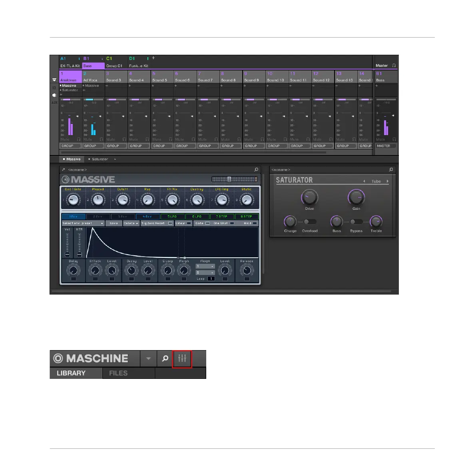The width and height of the screenshot is (476, 476).
Task: Click the Vel slider in Massive
Action: 68,244
